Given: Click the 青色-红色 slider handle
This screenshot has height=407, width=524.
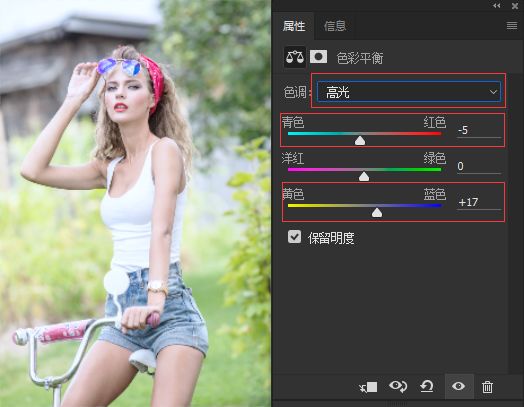Looking at the screenshot, I should pyautogui.click(x=360, y=140).
